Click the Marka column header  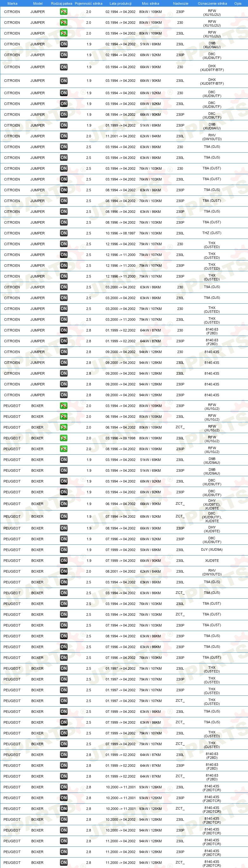[x=12, y=3]
